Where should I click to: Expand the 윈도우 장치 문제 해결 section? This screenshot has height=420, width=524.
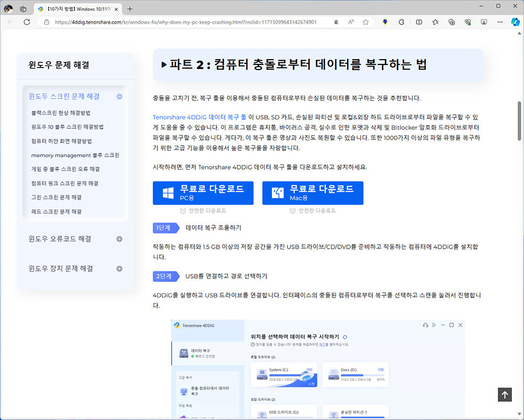[119, 269]
